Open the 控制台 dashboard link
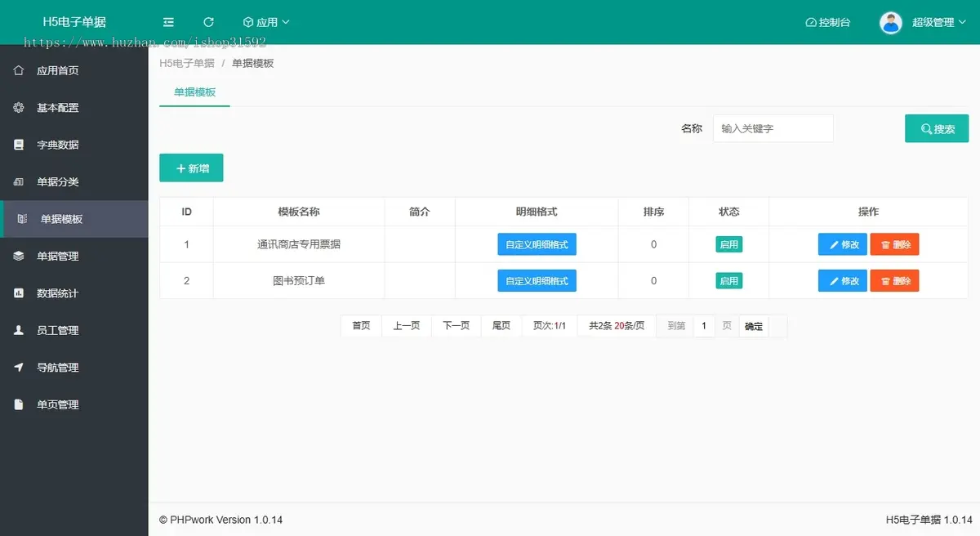 pos(827,22)
